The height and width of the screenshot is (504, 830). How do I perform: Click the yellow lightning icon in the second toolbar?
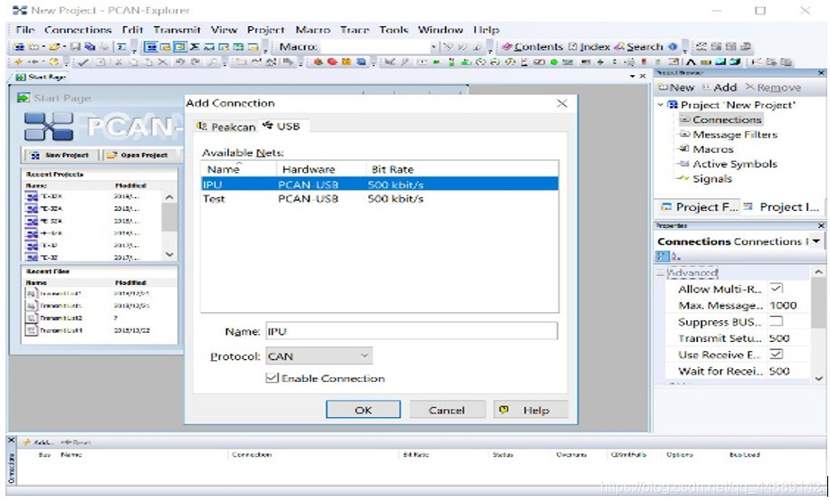(18, 62)
